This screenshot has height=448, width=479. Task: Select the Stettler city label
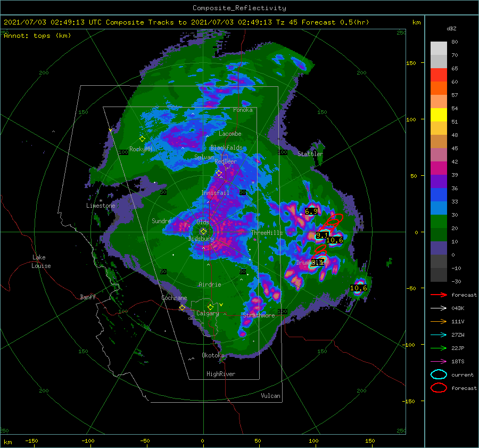(310, 154)
